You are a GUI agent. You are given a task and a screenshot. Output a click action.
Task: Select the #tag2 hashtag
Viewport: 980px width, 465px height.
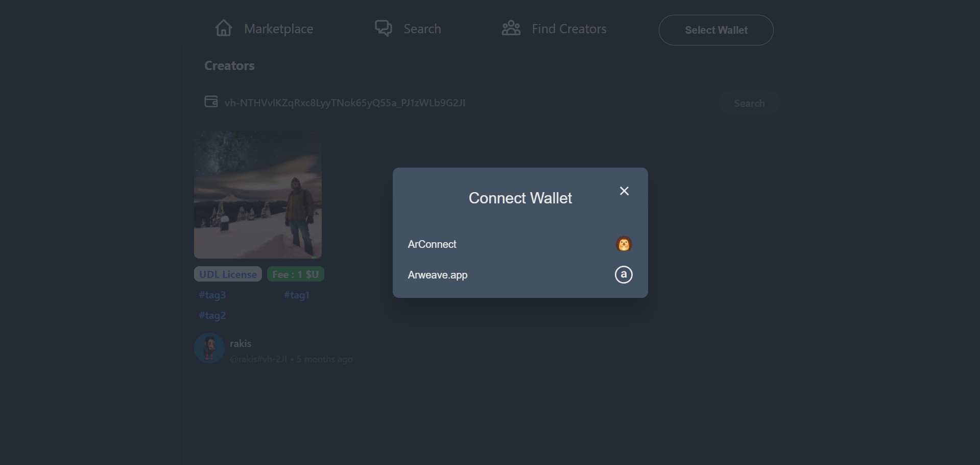point(212,315)
